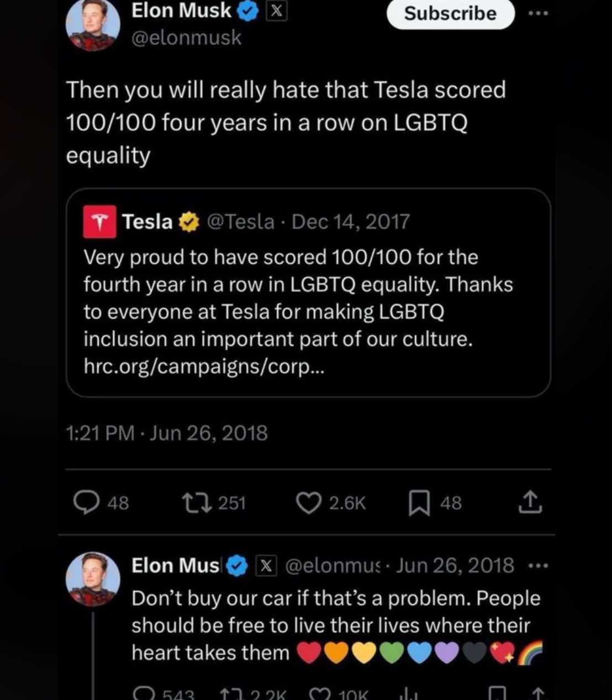Click the blue verified badge next to Elon Musk
Viewport: 612px width, 700px height.
[248, 12]
